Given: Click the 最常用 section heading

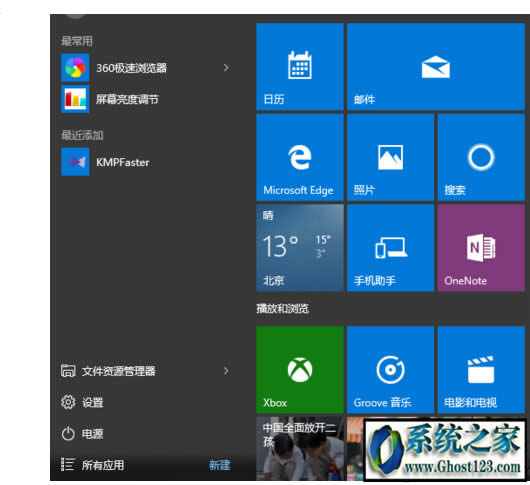Looking at the screenshot, I should coord(77,41).
